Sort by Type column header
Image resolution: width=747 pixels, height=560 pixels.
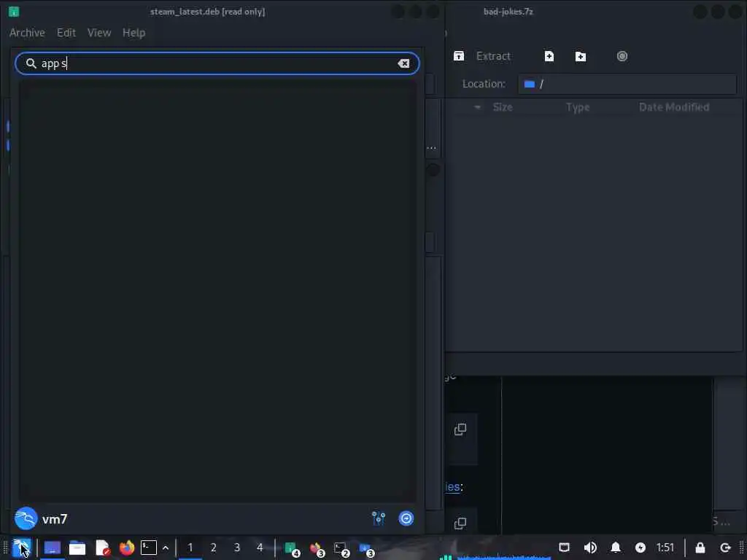[x=578, y=107]
